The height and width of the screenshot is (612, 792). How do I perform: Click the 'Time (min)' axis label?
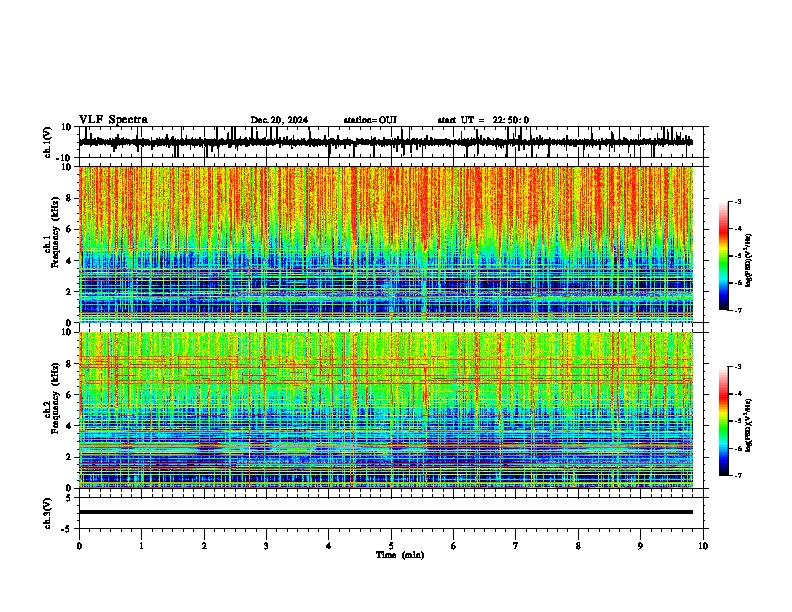click(x=400, y=555)
